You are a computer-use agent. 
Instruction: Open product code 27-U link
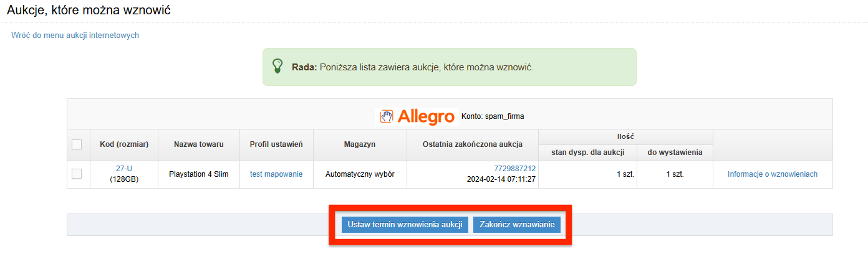pos(124,169)
